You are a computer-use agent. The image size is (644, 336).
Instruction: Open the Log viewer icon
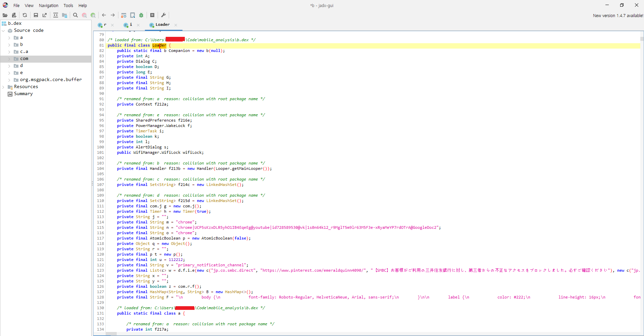pyautogui.click(x=152, y=15)
